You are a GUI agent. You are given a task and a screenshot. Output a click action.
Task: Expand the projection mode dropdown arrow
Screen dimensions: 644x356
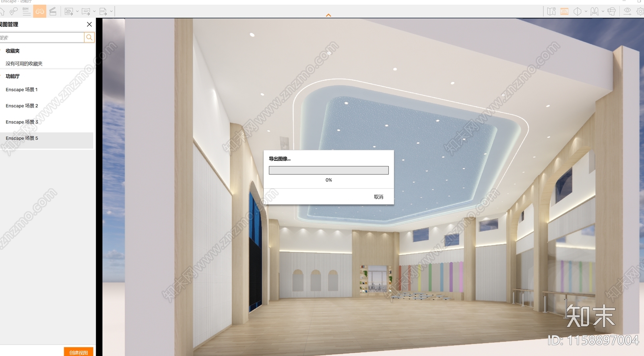click(x=586, y=12)
